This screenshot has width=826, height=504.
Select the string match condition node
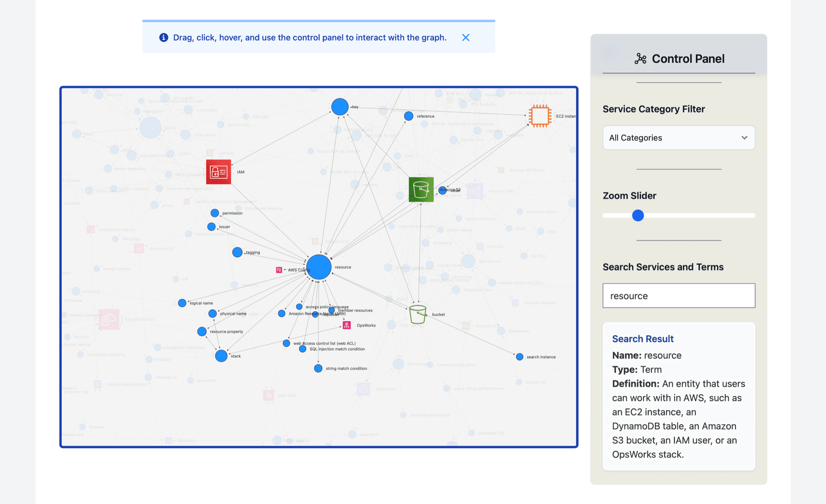click(318, 368)
